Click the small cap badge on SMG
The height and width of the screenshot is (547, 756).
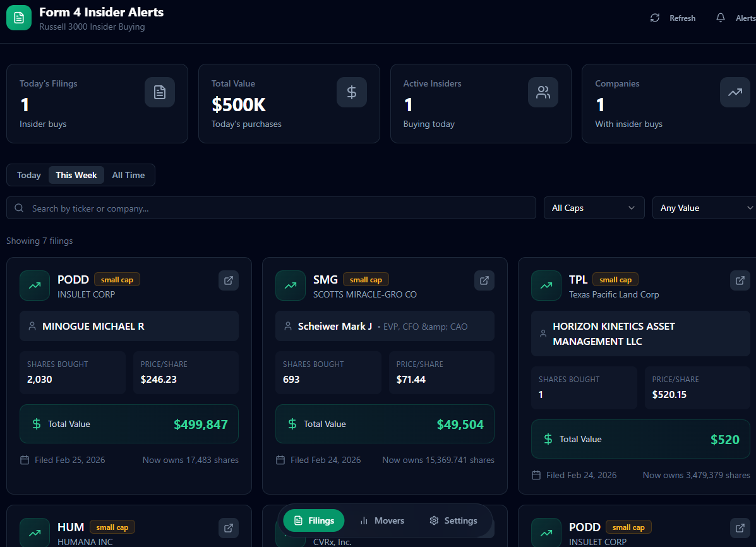click(366, 280)
